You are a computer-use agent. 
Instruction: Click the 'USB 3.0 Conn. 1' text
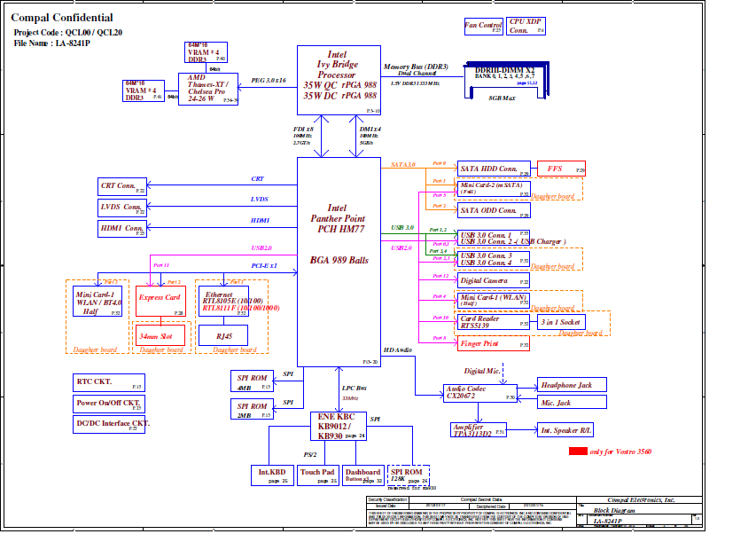point(486,235)
